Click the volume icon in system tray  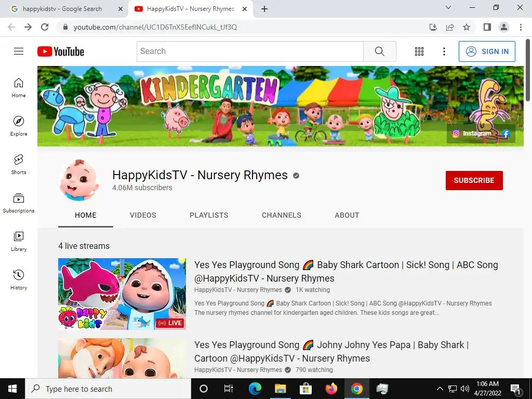pyautogui.click(x=465, y=389)
